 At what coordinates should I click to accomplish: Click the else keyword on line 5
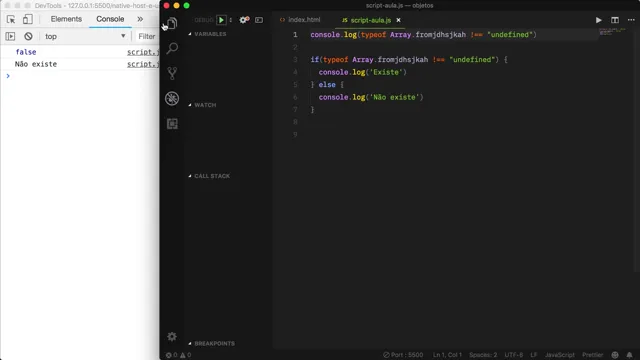pos(327,85)
